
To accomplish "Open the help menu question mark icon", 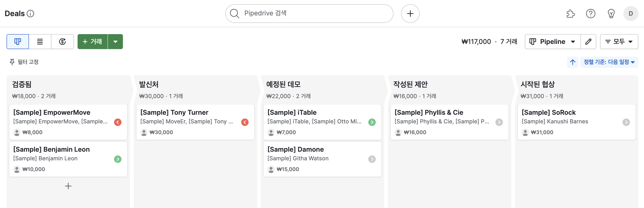I will coord(591,14).
